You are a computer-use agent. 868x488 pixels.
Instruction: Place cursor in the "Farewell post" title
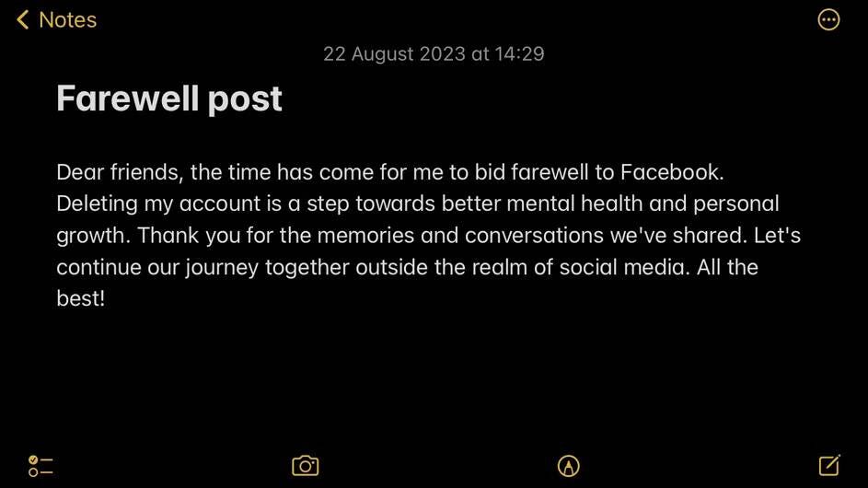coord(169,99)
